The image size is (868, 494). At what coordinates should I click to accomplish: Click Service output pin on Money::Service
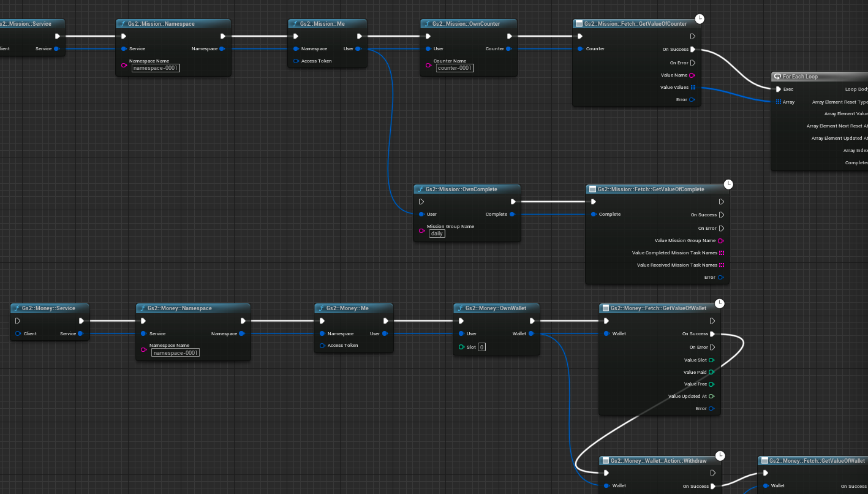point(80,333)
